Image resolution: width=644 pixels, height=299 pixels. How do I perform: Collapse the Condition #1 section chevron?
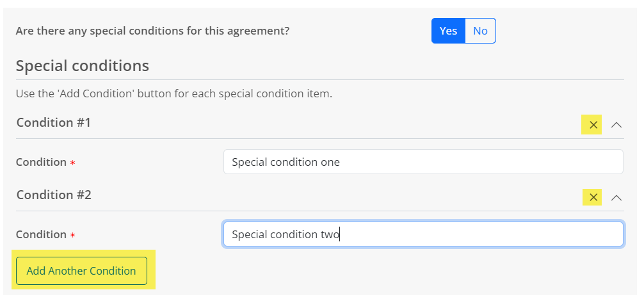(x=616, y=125)
